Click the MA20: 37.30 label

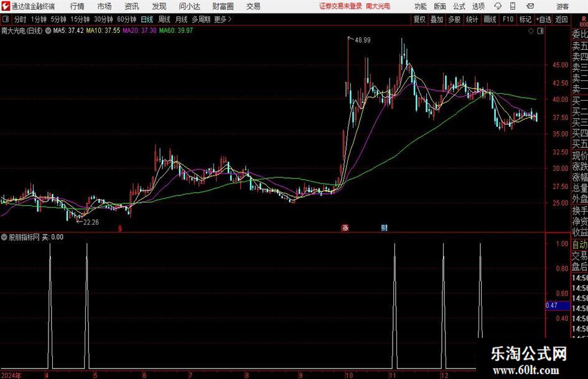tap(139, 30)
